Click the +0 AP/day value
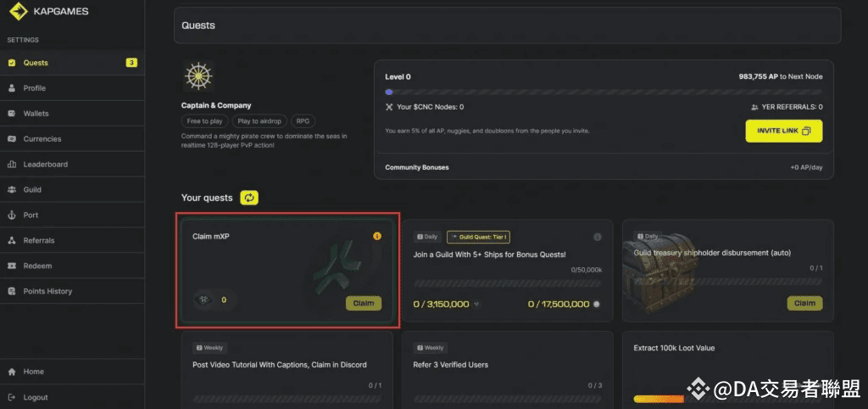Viewport: 868px width, 409px height. (x=806, y=167)
